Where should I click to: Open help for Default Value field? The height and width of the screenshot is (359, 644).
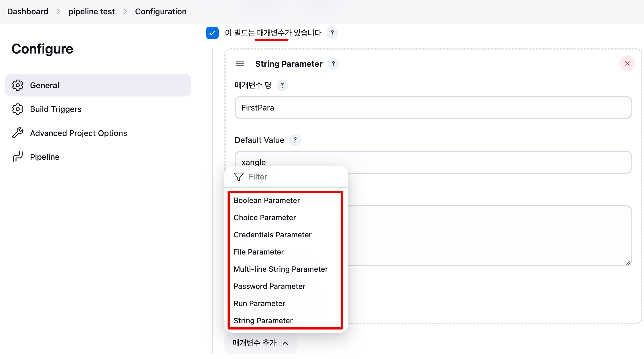(x=295, y=140)
